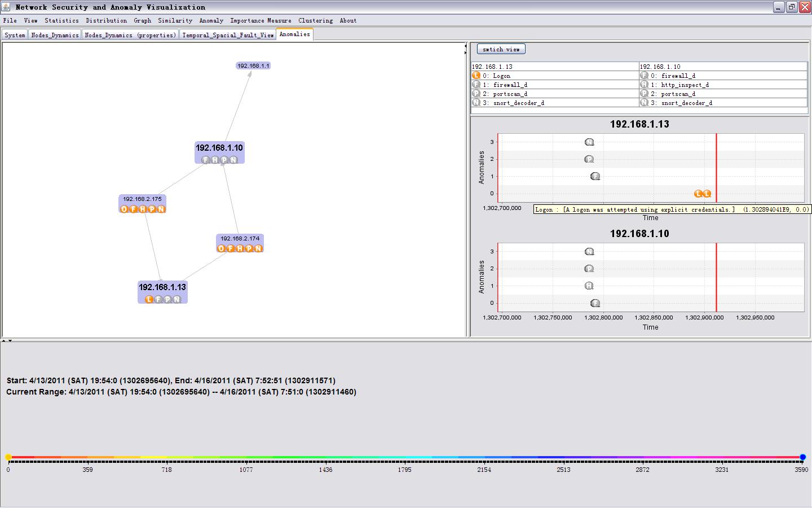Switch to the Nodes_Dynamics tab

coord(55,35)
